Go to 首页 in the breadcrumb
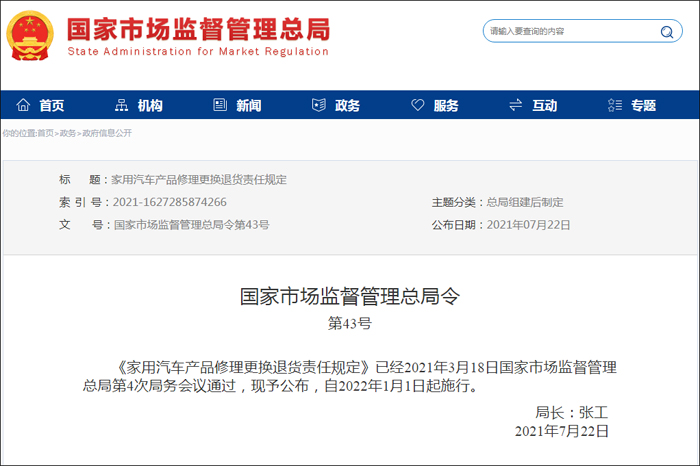700x466 pixels. click(x=45, y=133)
